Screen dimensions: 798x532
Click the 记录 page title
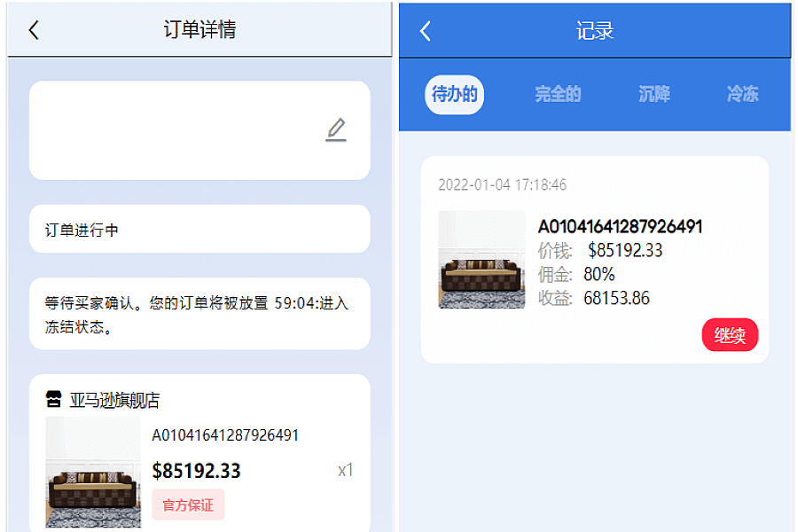(595, 31)
